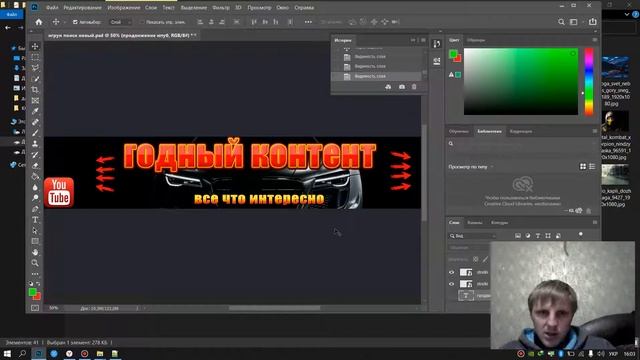Open the Libraries panel flyout menu
Viewport: 640px width, 360px height.
[595, 131]
